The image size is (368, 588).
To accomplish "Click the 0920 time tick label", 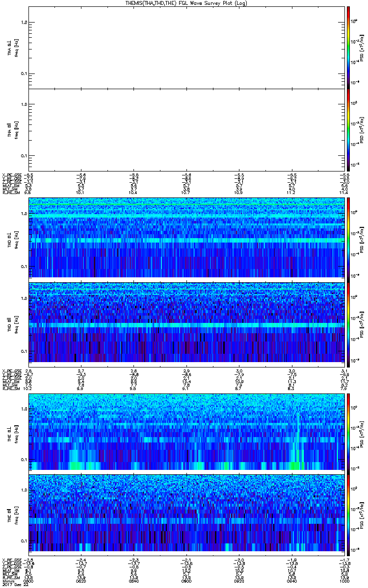I will point(239,581).
